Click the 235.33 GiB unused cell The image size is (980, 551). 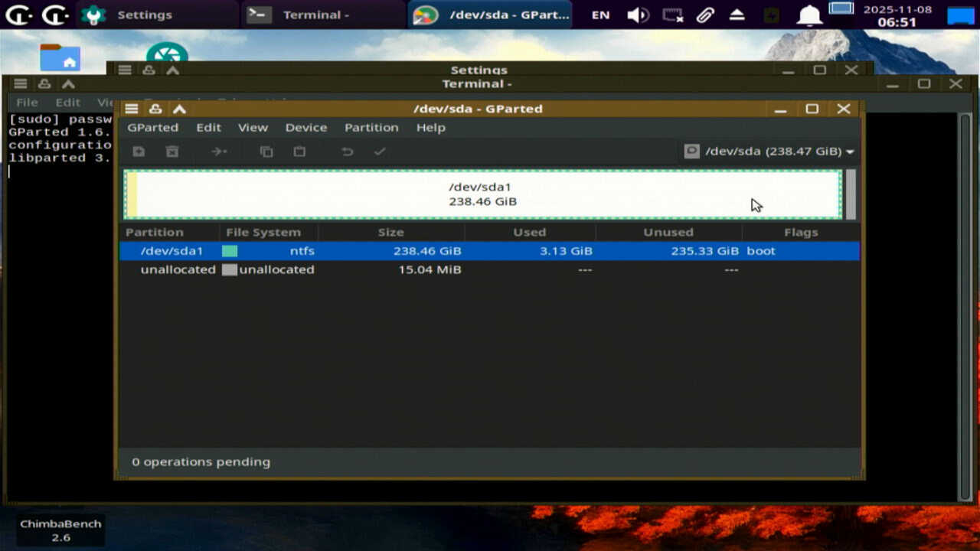point(704,251)
